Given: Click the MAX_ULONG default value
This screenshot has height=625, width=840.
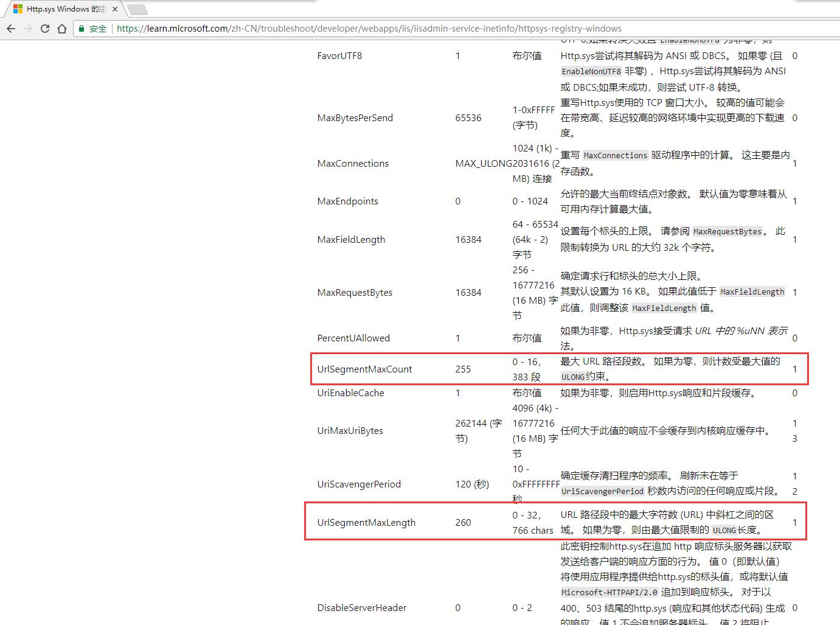Looking at the screenshot, I should (x=484, y=163).
